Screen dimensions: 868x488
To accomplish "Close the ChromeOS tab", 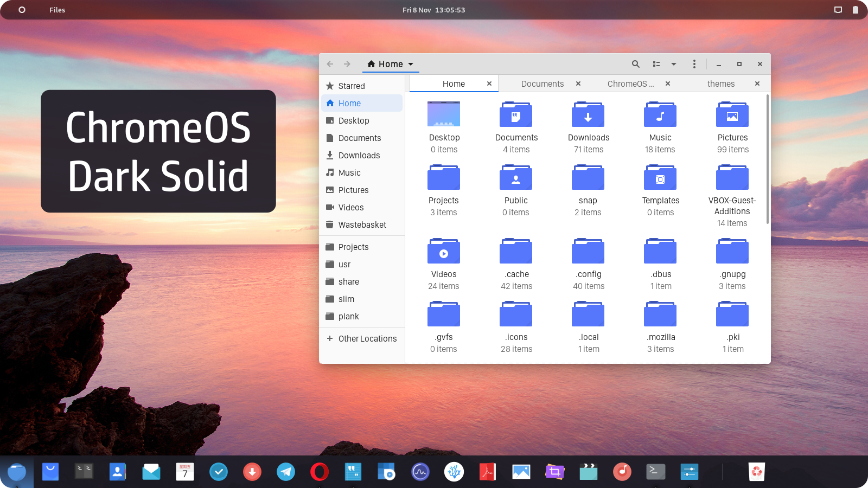I will click(668, 84).
